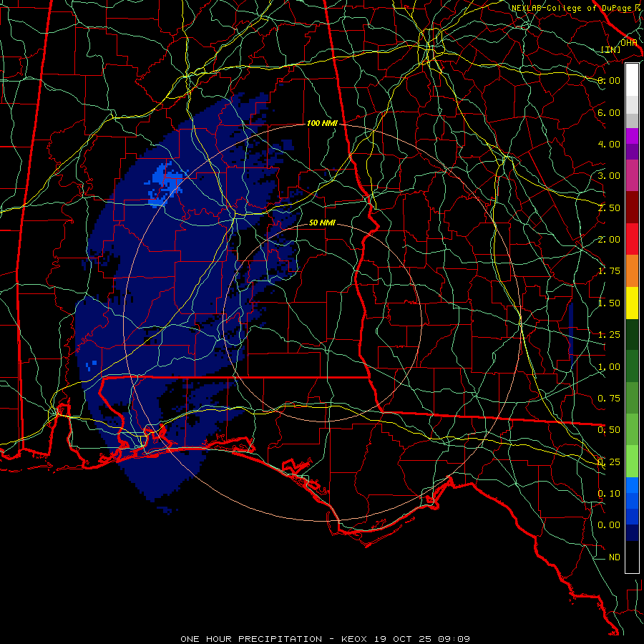Choose the dark red swatch near 2.50

click(x=632, y=208)
